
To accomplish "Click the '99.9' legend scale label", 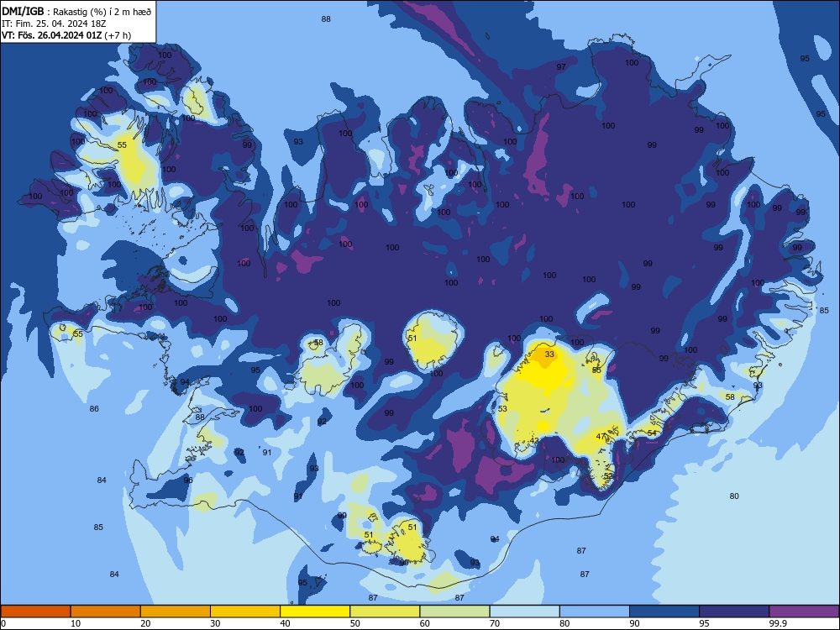I will coord(778,623).
